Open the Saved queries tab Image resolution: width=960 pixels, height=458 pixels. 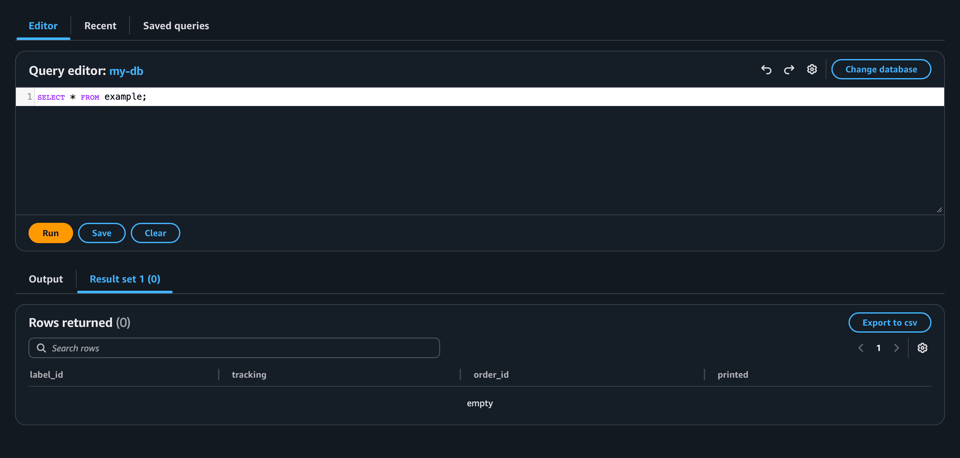coord(176,26)
